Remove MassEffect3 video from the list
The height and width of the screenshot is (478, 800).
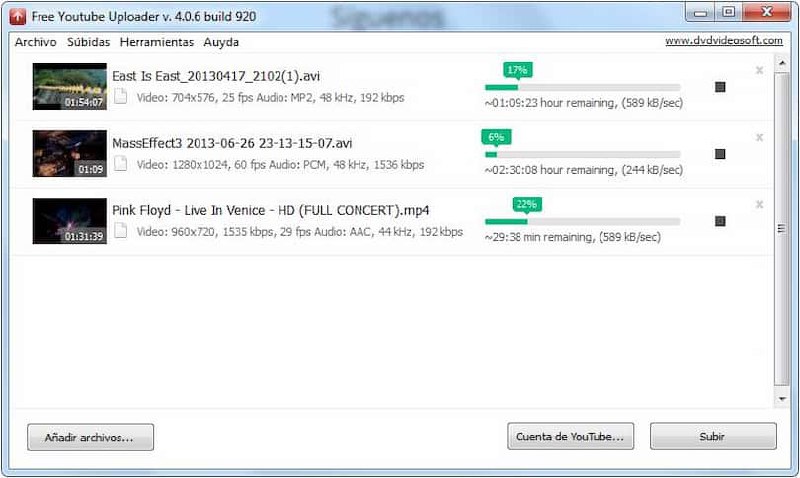click(x=759, y=137)
